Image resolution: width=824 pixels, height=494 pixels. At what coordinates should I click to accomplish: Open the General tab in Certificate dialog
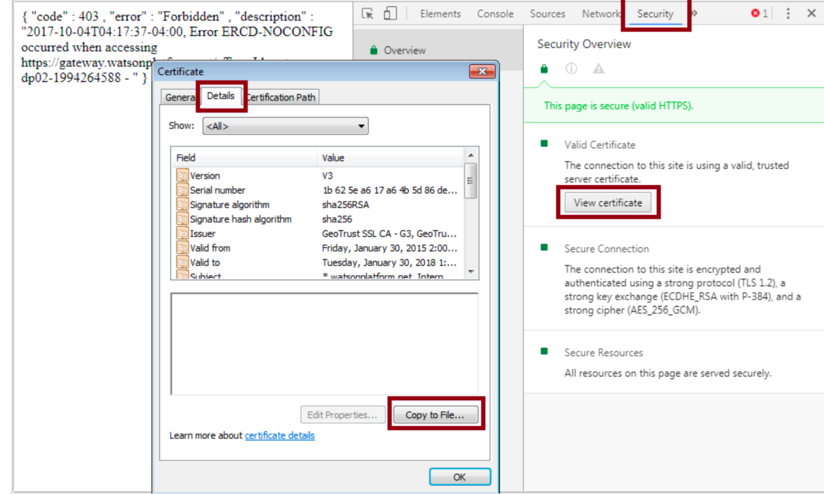(180, 97)
